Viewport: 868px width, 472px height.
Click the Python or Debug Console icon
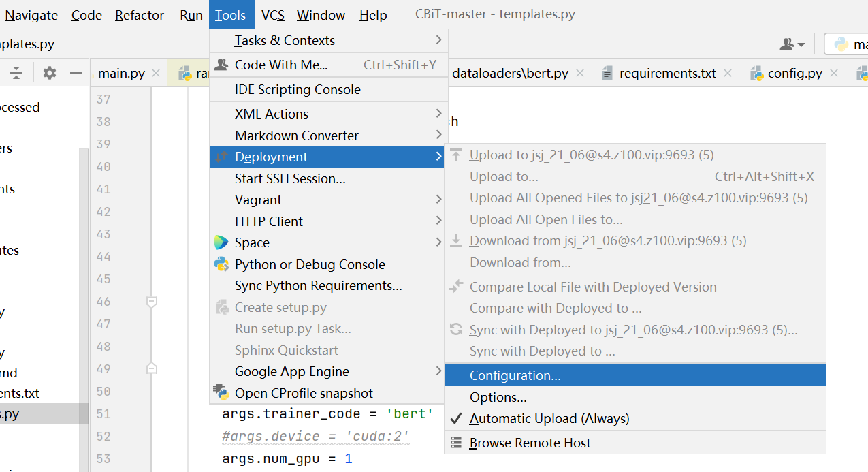coord(221,264)
